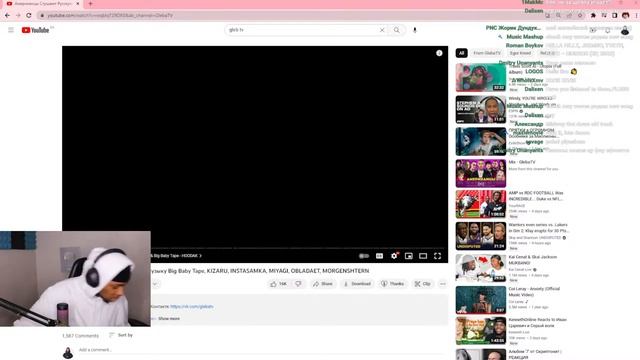640x360 pixels.
Task: Select the From GlebaTV filter chip
Action: pyautogui.click(x=487, y=53)
